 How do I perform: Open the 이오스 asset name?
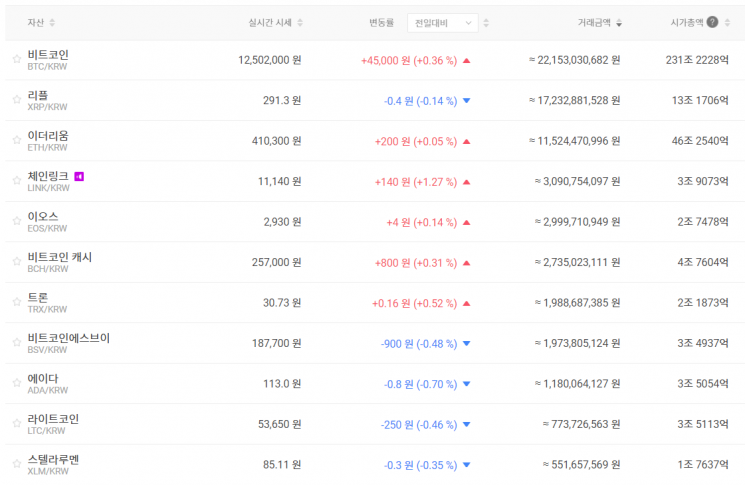[x=43, y=217]
